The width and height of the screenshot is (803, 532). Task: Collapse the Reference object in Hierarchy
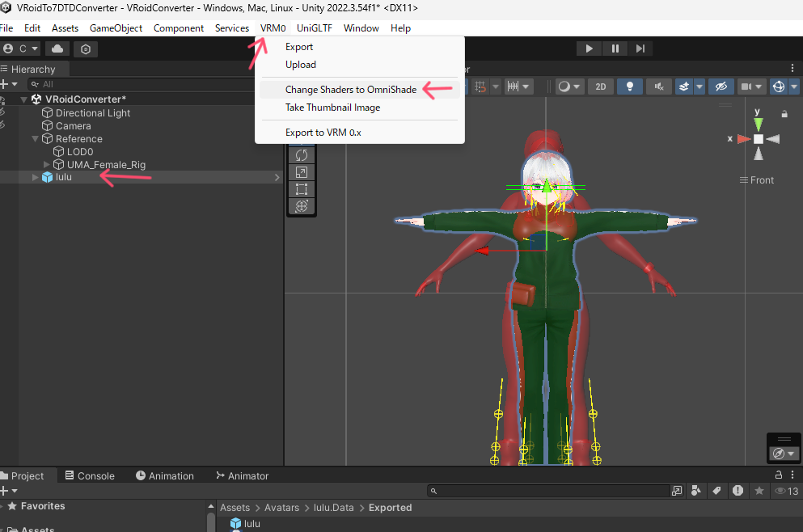[36, 139]
